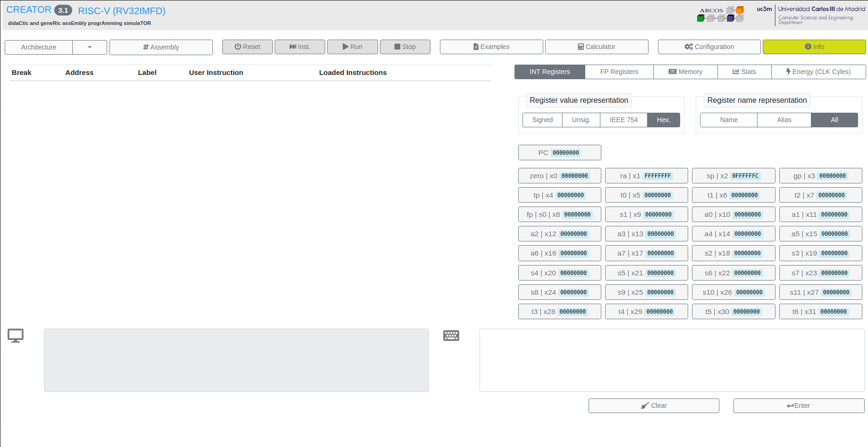Screen dimensions: 868x447
Task: Choose Name register representation
Action: tap(728, 120)
